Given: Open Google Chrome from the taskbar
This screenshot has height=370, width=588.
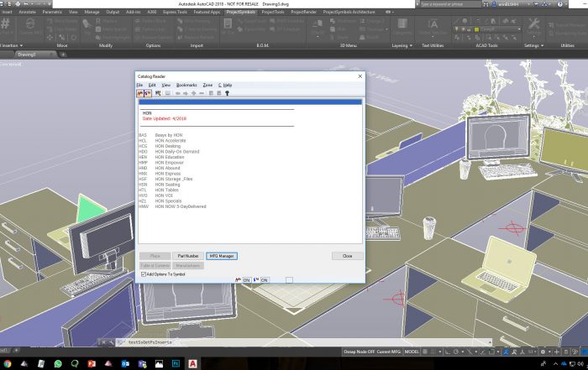Looking at the screenshot, I should [7, 363].
